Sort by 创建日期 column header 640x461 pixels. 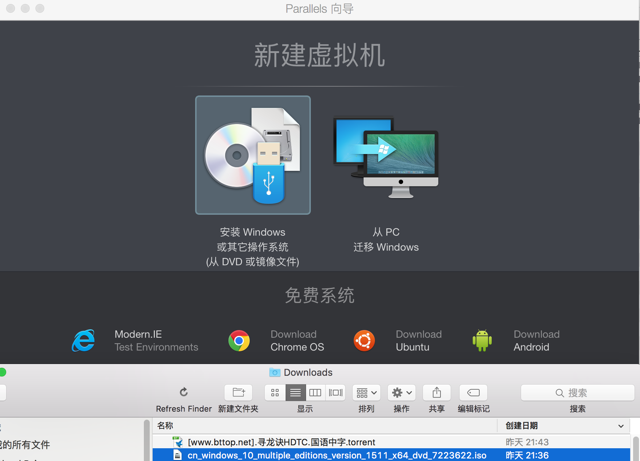click(563, 425)
